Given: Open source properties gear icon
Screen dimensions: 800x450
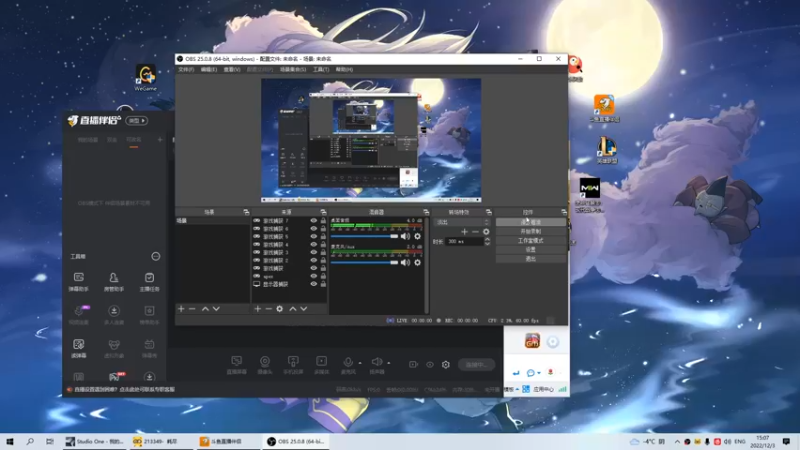Looking at the screenshot, I should click(280, 309).
